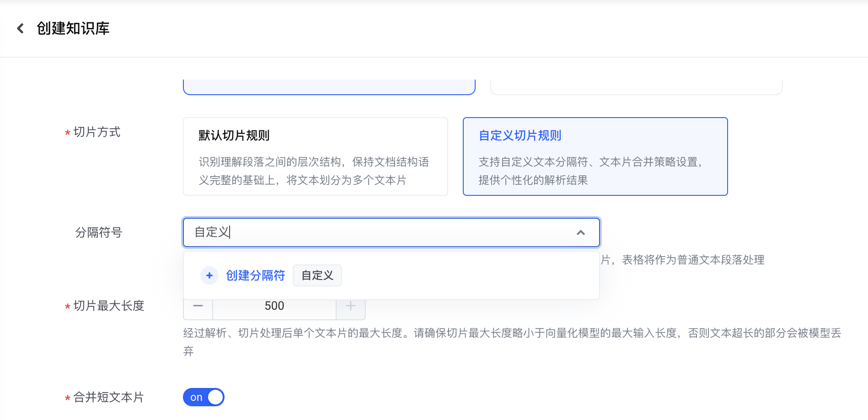Turn off the 合并短文本片 switch

(x=204, y=397)
